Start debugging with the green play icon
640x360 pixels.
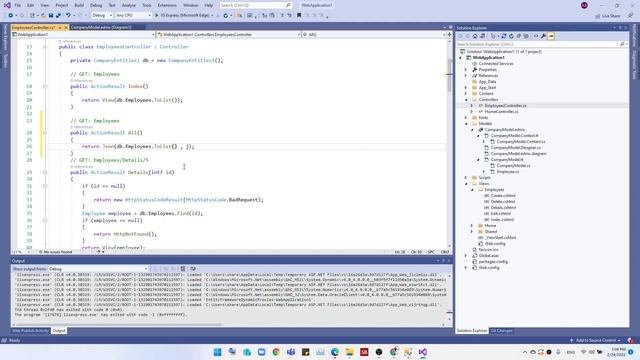tap(156, 15)
